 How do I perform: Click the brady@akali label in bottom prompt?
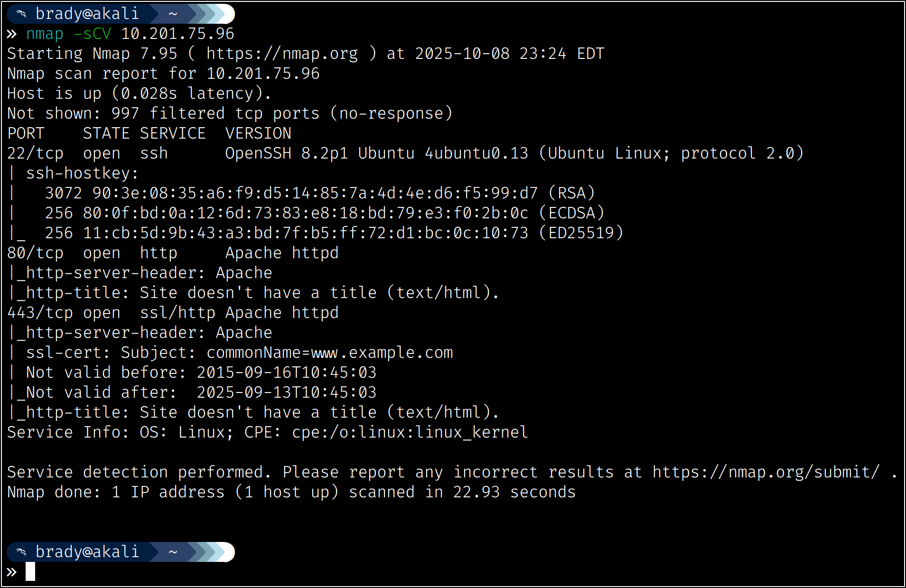click(87, 552)
